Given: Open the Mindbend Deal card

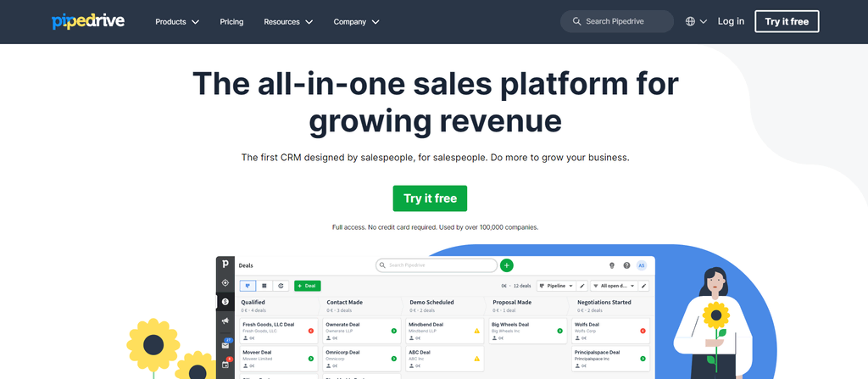Looking at the screenshot, I should tap(444, 331).
